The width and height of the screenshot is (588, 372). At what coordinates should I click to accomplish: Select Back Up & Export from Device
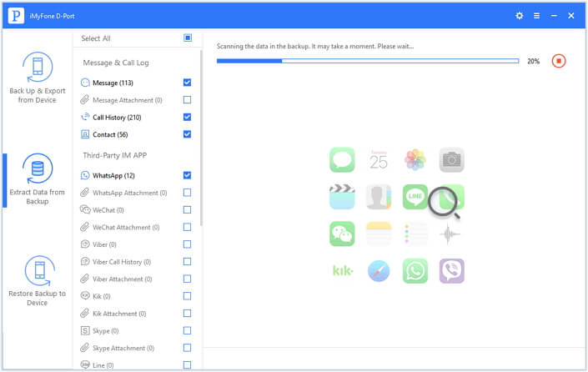coord(38,78)
